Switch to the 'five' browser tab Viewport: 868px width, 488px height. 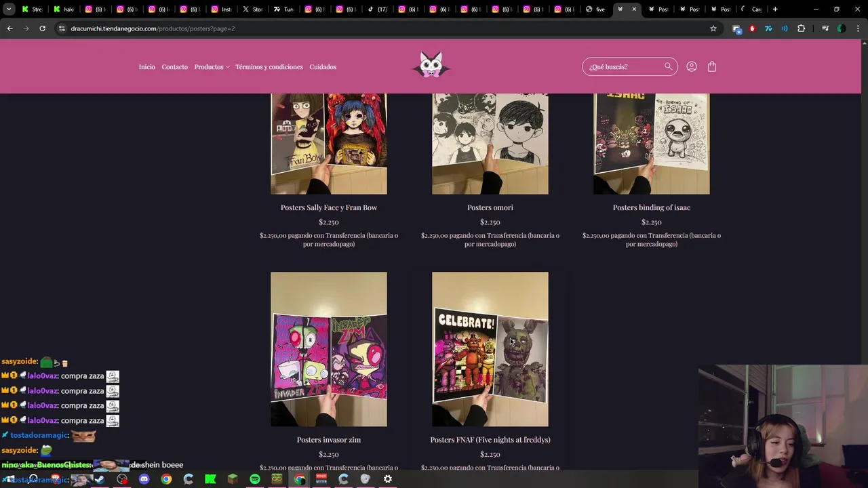pos(595,9)
